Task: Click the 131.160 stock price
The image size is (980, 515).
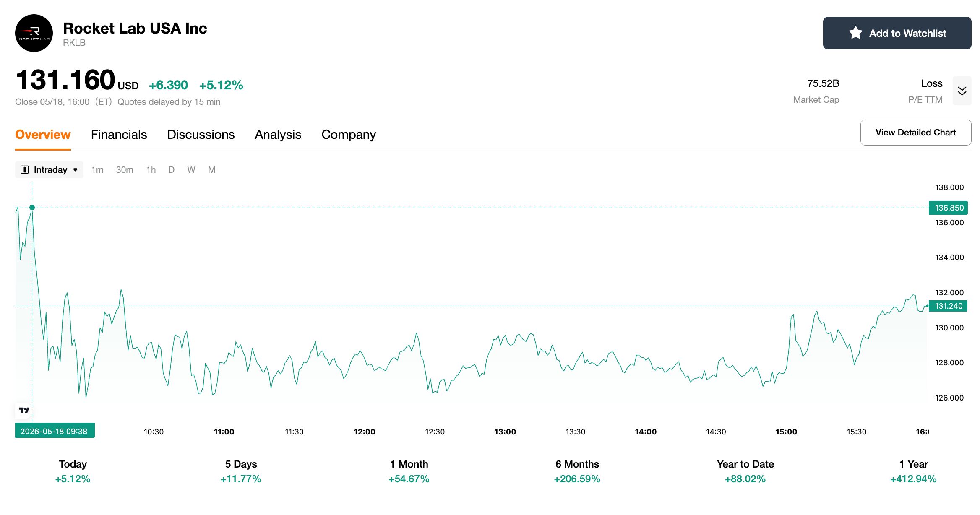Action: point(65,80)
